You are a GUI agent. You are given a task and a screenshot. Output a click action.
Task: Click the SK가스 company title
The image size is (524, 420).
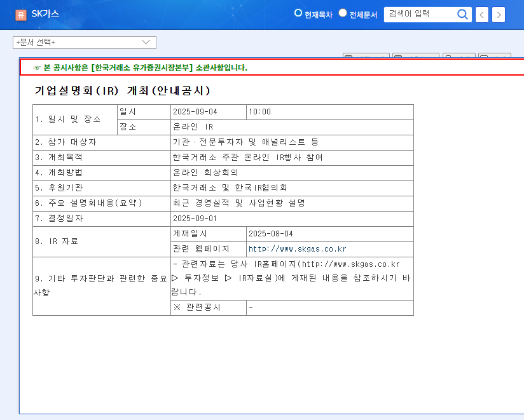pos(45,14)
